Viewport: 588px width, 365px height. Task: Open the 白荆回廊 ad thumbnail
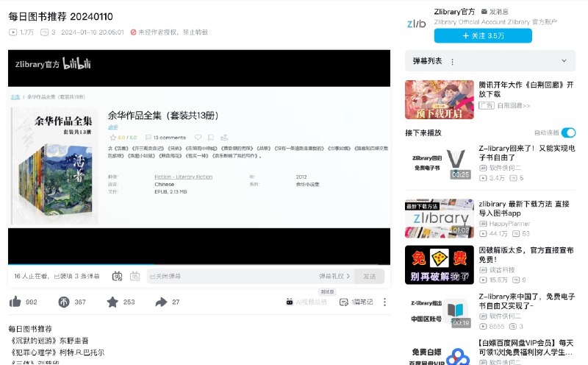[x=439, y=99]
